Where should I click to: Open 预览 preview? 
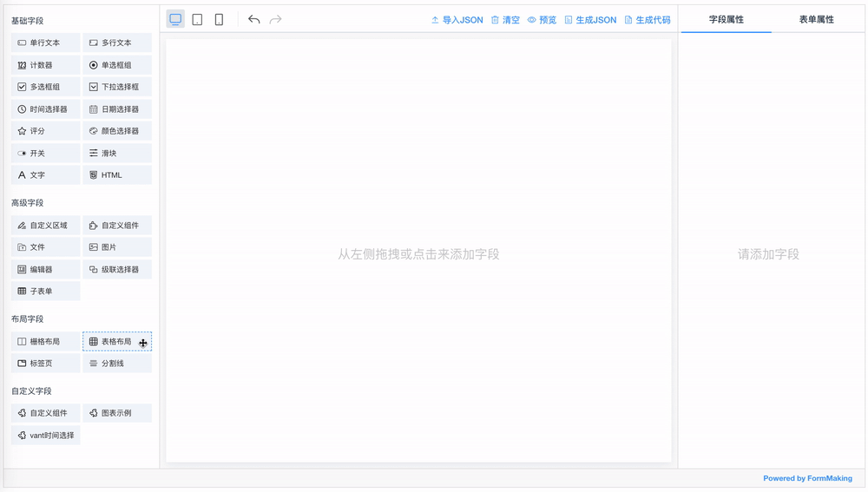(x=542, y=20)
